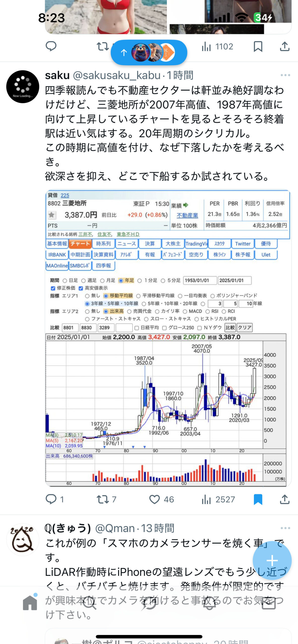Tap the new posts pill with up arrow
The image size is (298, 644).
point(149,52)
